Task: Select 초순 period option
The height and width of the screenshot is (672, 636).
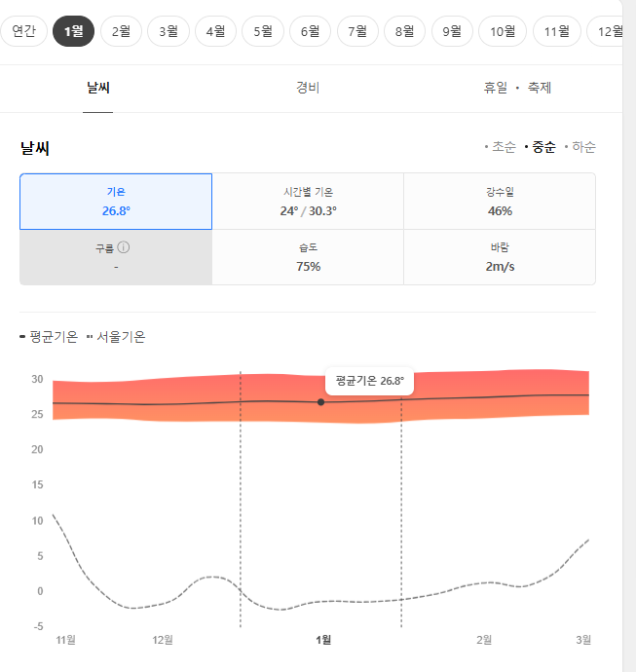Action: (x=501, y=147)
